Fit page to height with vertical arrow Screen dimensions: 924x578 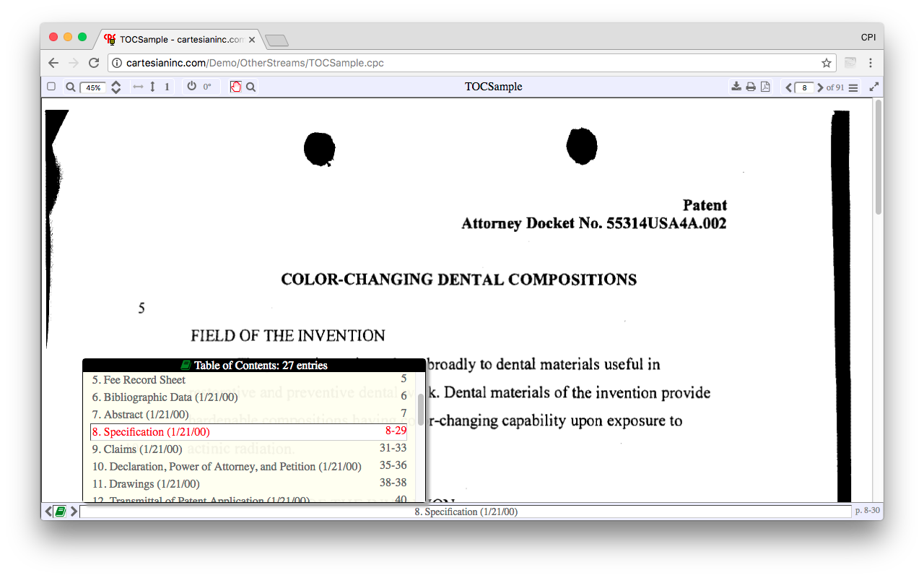click(x=152, y=87)
